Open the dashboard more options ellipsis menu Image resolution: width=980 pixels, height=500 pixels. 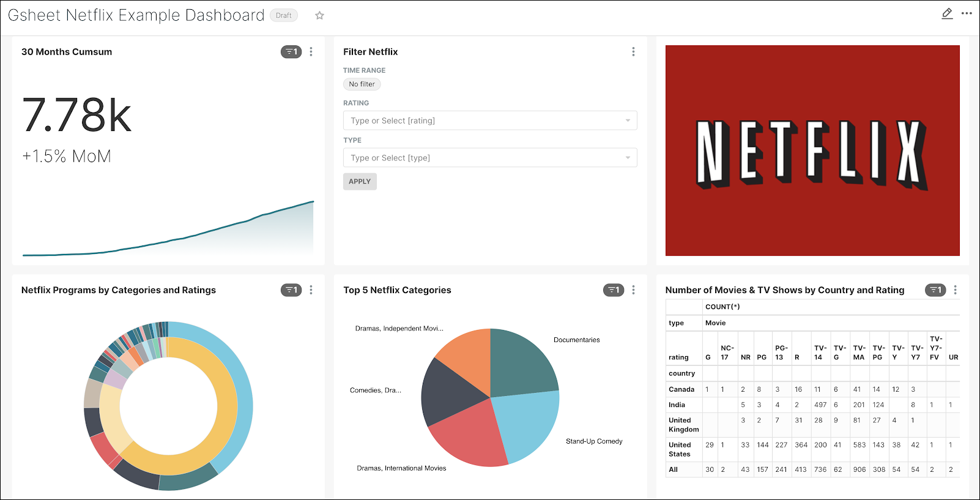click(x=967, y=13)
